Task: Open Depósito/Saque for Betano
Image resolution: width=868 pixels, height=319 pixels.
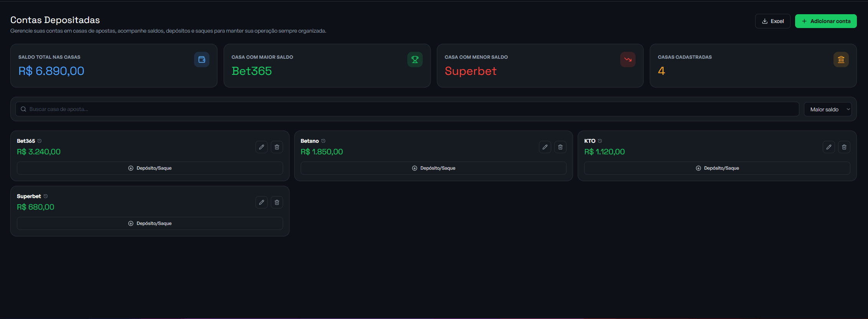Action: (433, 168)
